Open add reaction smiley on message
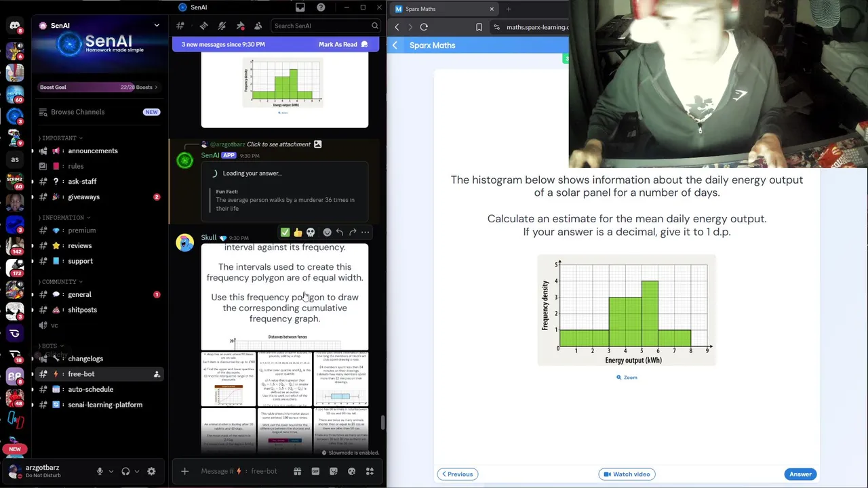The image size is (868, 488). click(x=327, y=232)
